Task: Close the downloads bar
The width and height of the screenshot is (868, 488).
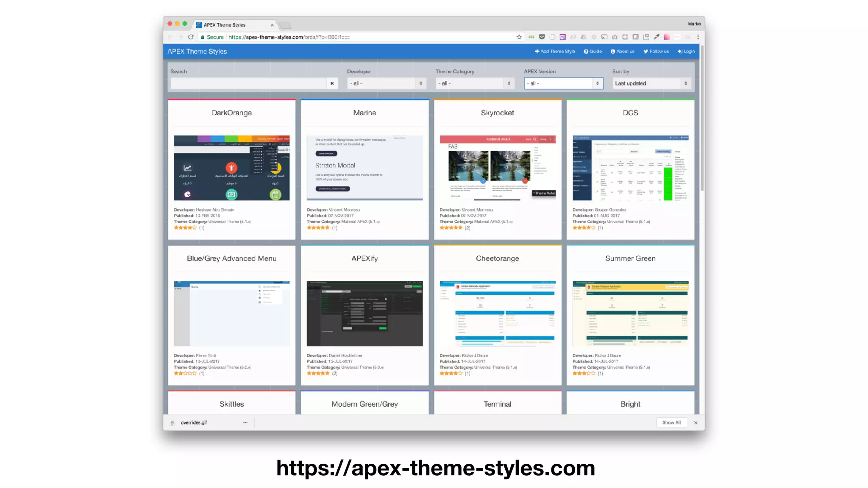Action: [696, 423]
